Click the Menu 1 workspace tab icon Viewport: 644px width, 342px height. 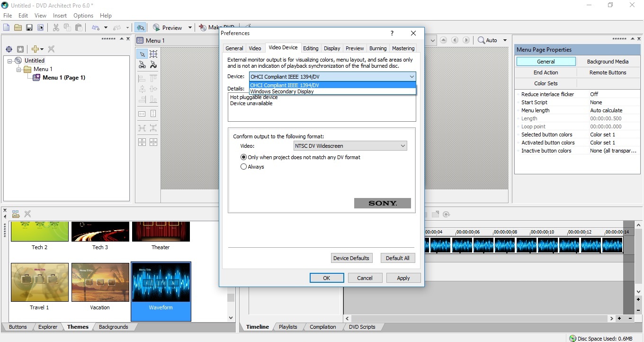click(140, 40)
